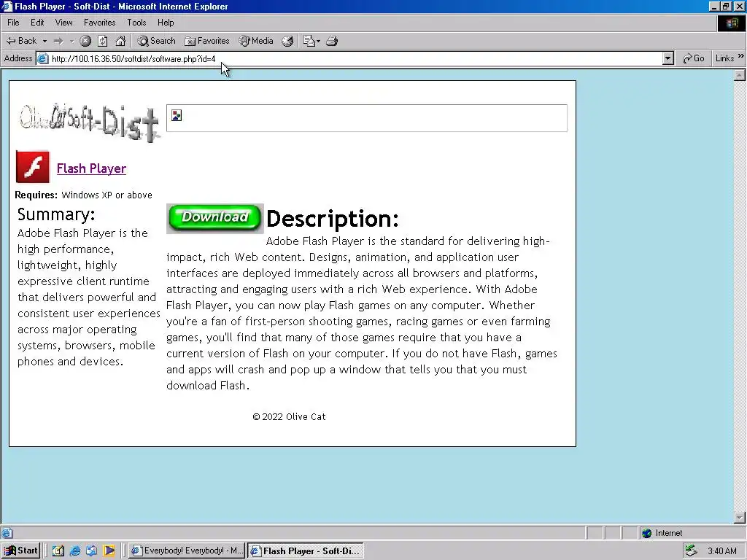
Task: Click the Description: heading text
Action: click(x=332, y=219)
